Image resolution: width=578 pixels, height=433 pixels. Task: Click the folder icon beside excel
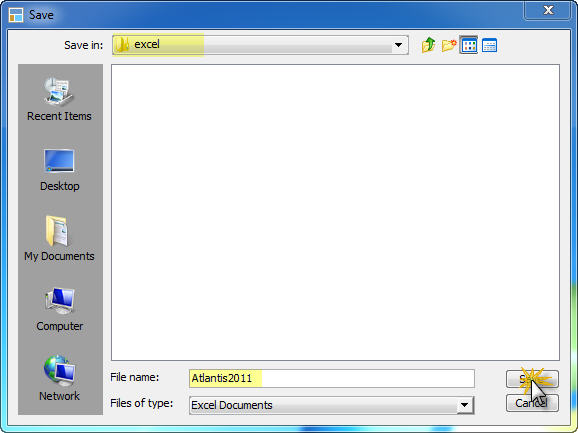pyautogui.click(x=122, y=45)
